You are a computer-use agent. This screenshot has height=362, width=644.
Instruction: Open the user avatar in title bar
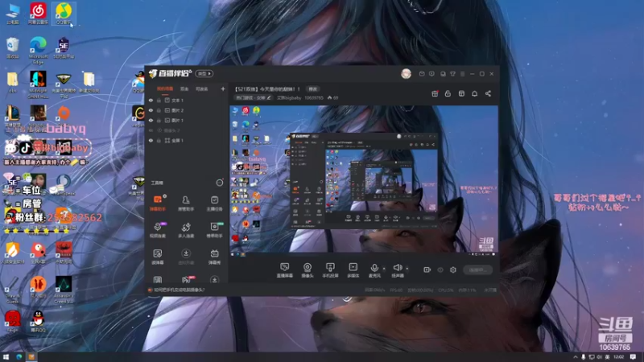pyautogui.click(x=406, y=73)
